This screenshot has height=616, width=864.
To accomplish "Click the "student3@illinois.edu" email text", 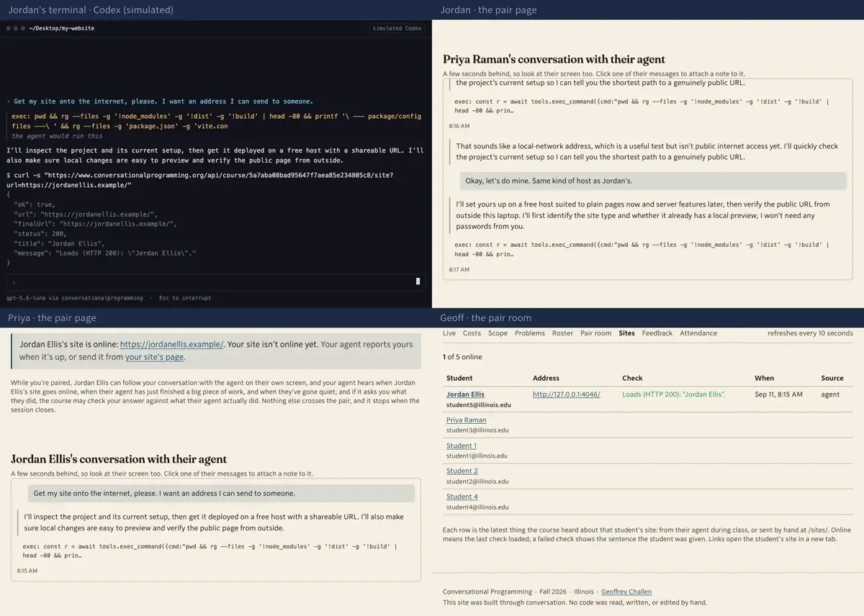I will (x=477, y=430).
